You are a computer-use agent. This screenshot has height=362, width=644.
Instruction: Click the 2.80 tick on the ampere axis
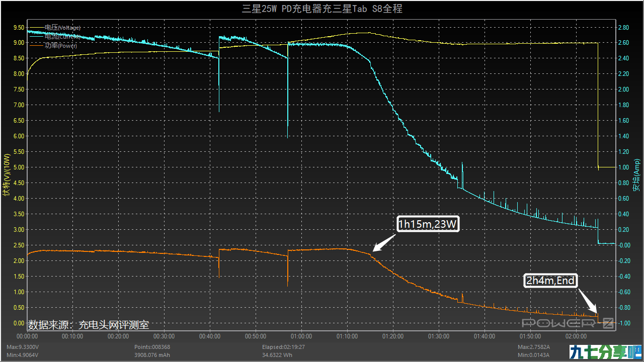624,27
